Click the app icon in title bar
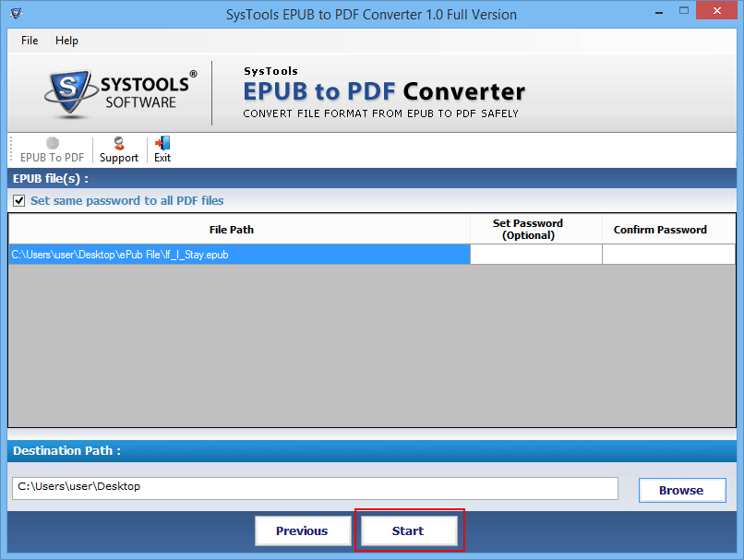Image resolution: width=744 pixels, height=560 pixels. pos(16,13)
